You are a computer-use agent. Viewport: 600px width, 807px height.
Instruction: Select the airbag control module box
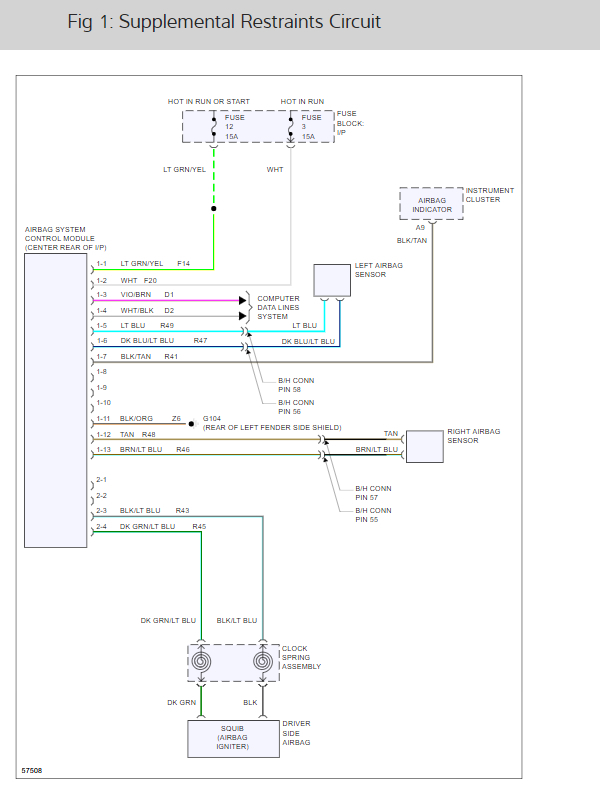tap(56, 400)
